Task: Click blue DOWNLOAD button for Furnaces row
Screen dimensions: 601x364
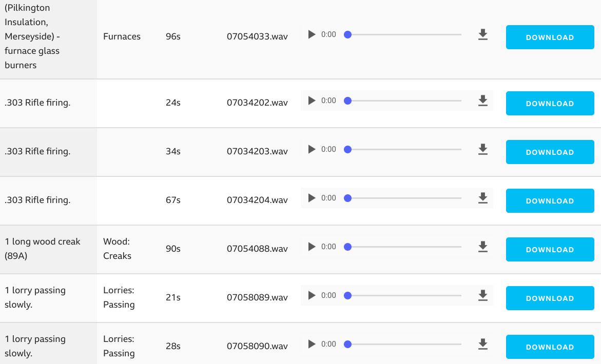Action: 550,37
